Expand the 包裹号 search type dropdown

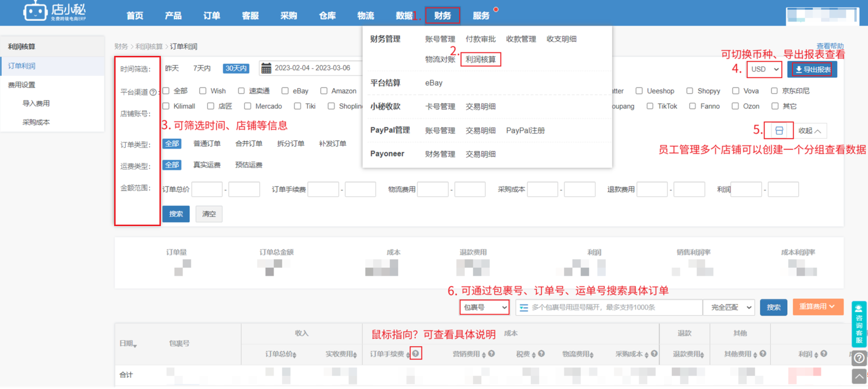(x=485, y=307)
